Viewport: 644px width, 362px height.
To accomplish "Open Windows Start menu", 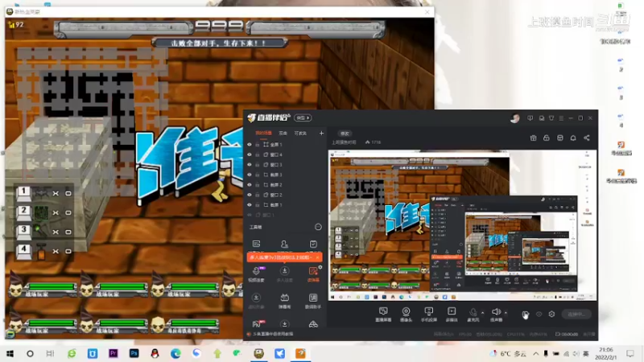I will (x=10, y=353).
